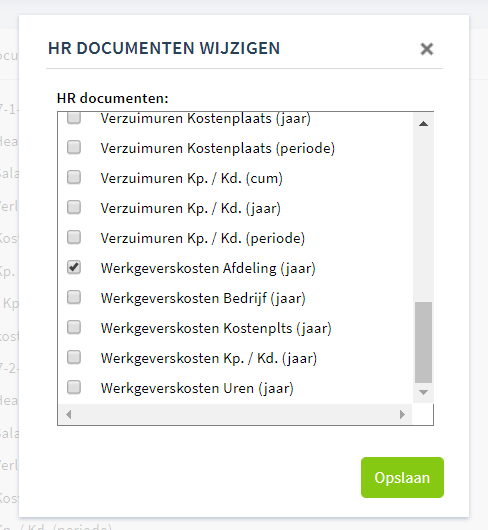
Task: Uncheck Werkgeverskosten Afdeling (jaar)
Action: pos(74,267)
